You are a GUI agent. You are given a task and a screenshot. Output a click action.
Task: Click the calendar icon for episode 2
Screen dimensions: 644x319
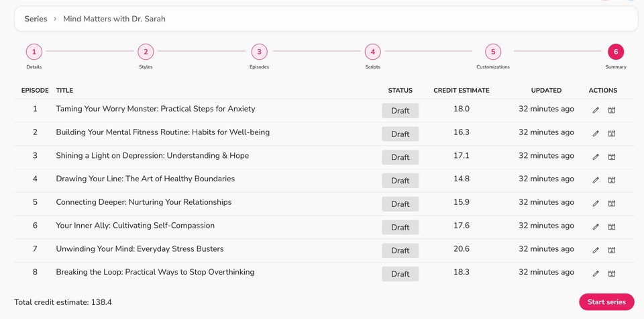pos(612,134)
